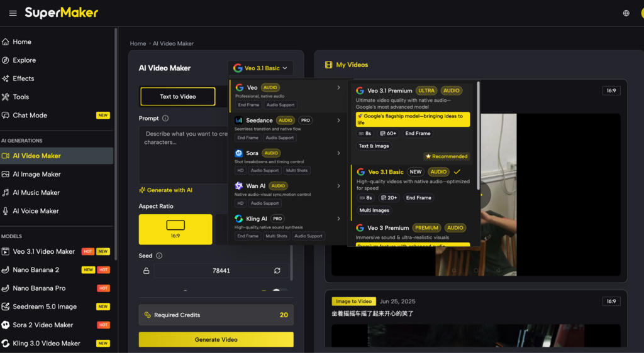Click into the Prompt text area

pyautogui.click(x=183, y=155)
